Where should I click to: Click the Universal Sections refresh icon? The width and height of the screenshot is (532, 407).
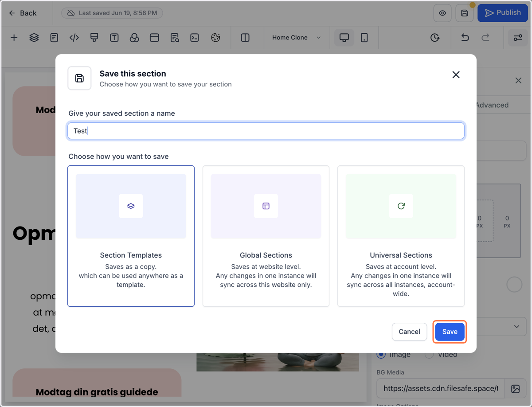401,206
